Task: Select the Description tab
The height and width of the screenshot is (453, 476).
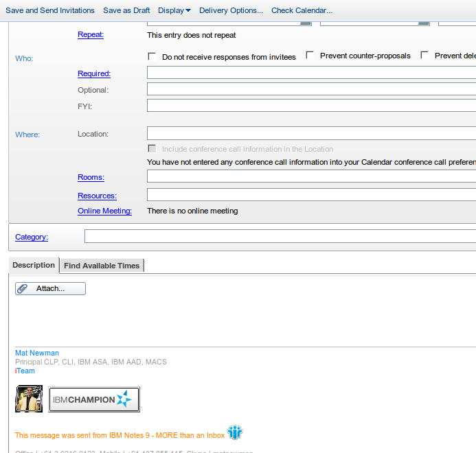Action: click(34, 265)
